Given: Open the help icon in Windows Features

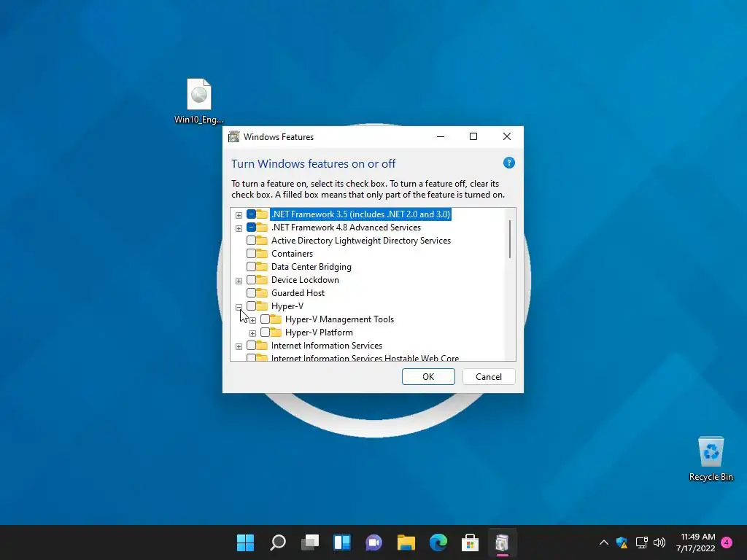Looking at the screenshot, I should pyautogui.click(x=508, y=163).
